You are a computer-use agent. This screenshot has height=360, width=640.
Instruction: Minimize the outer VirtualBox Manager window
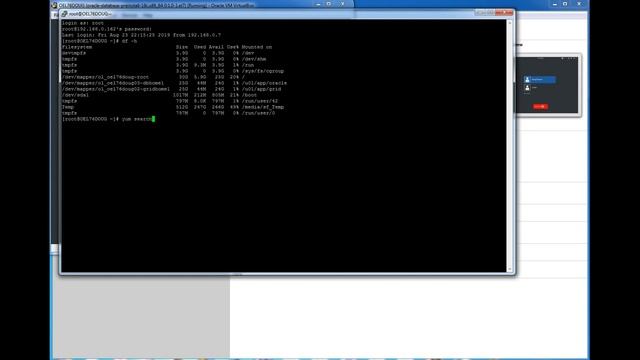click(x=554, y=4)
